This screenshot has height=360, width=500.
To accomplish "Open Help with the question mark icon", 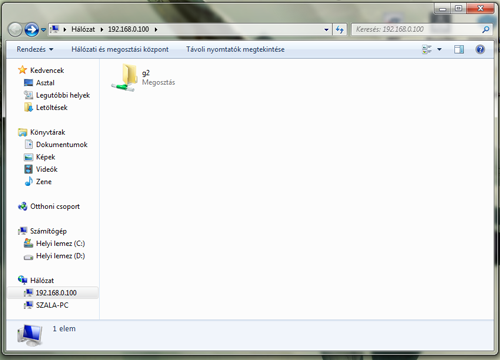I will (480, 50).
